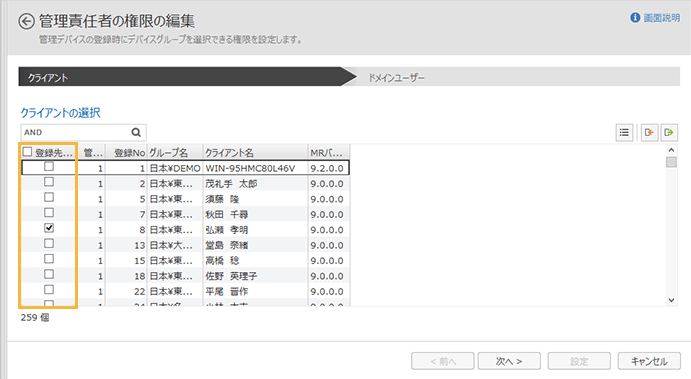This screenshot has width=691, height=379.
Task: Open the 画面説明 help link
Action: click(x=661, y=18)
